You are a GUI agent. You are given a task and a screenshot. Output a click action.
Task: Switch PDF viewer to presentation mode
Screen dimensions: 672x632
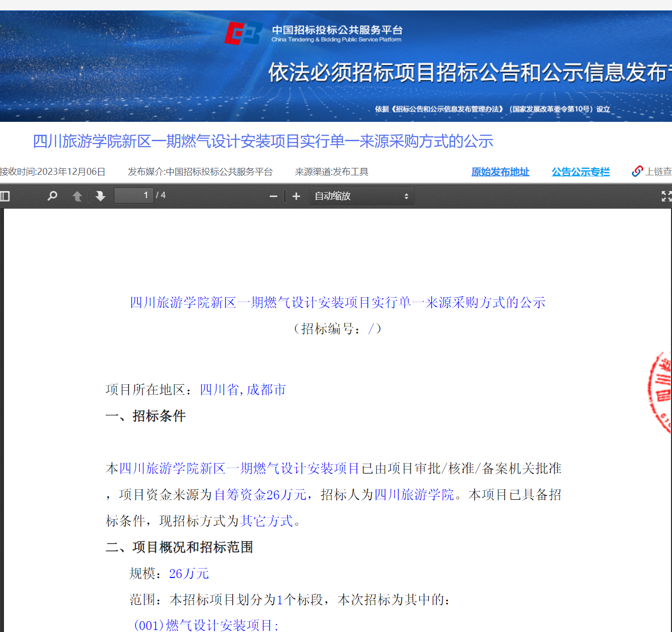pos(667,196)
